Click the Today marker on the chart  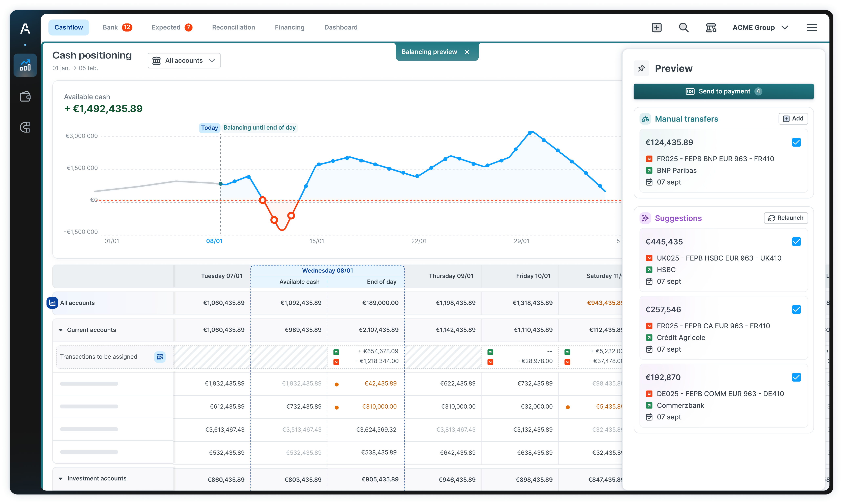[209, 128]
